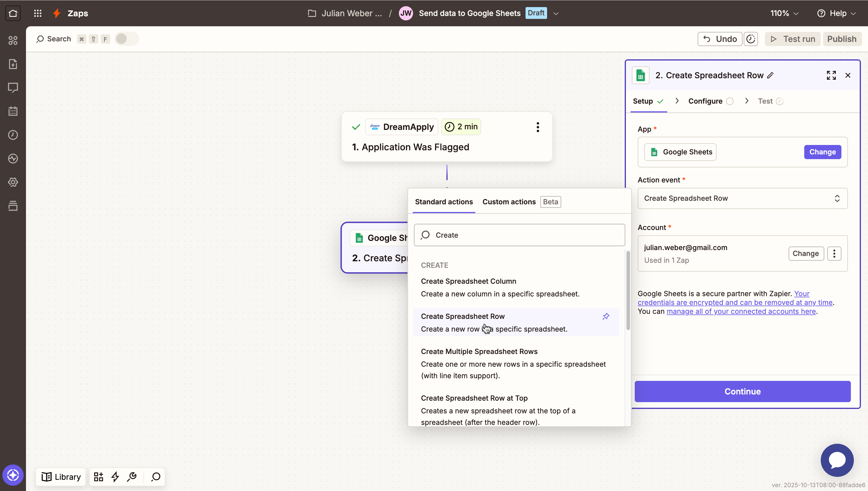Open the Julian Weber folder breadcrumb

coord(345,13)
